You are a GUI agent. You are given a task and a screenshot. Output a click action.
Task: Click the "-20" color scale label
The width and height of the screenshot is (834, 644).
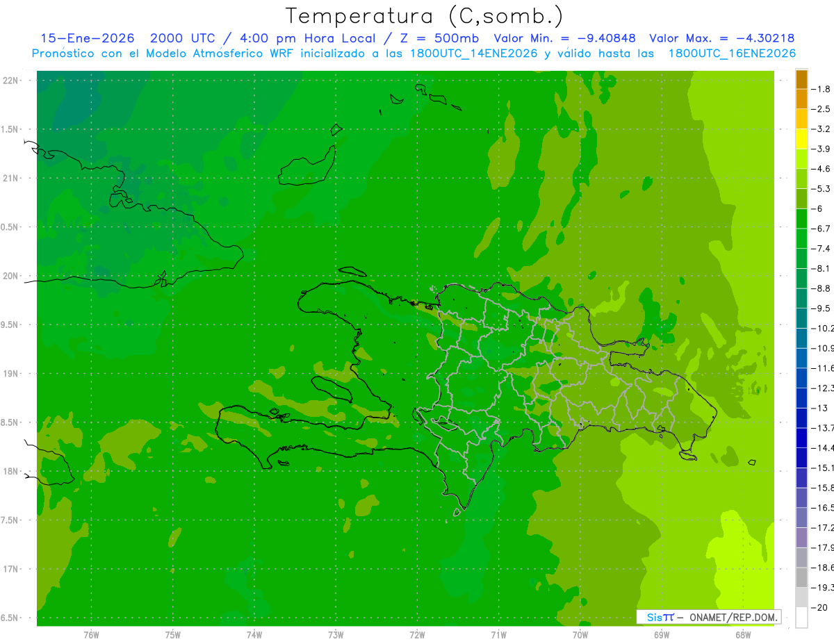coord(819,607)
